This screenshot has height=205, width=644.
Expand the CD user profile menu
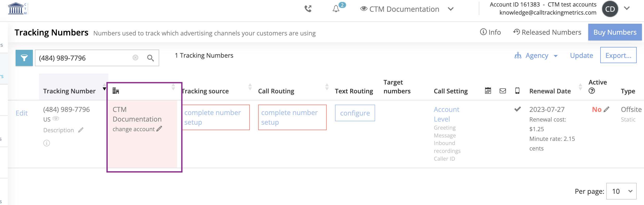[627, 8]
